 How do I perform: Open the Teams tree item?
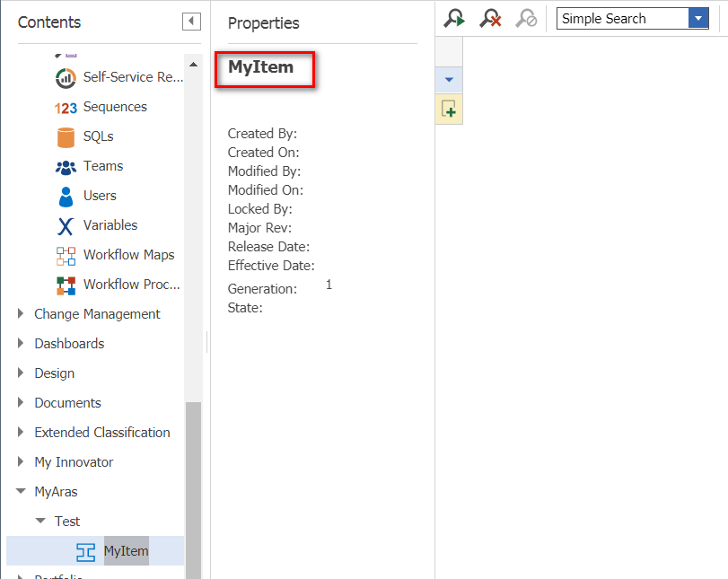[x=103, y=166]
